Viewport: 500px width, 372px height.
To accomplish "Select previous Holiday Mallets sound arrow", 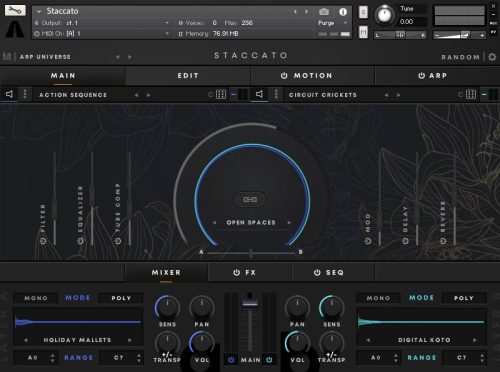I will pyautogui.click(x=26, y=340).
